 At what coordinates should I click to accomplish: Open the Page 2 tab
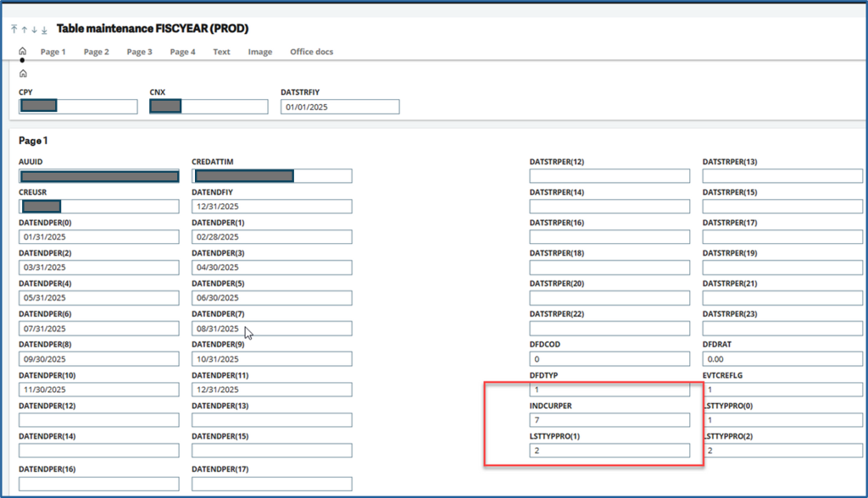coord(96,53)
